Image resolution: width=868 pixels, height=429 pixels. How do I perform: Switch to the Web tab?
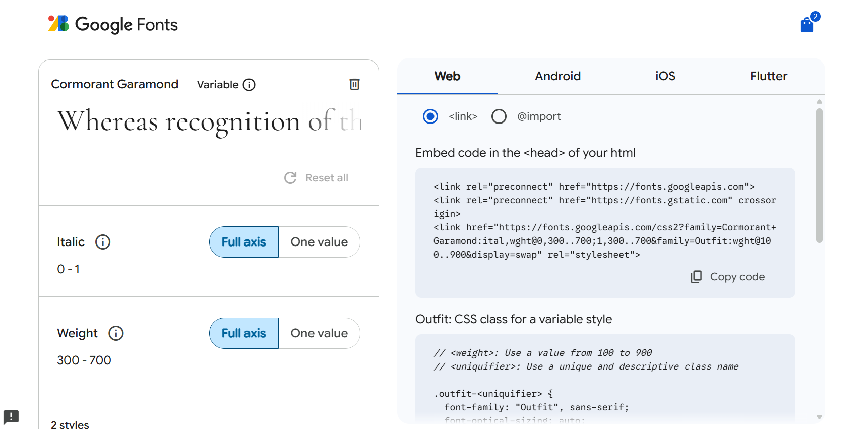447,76
